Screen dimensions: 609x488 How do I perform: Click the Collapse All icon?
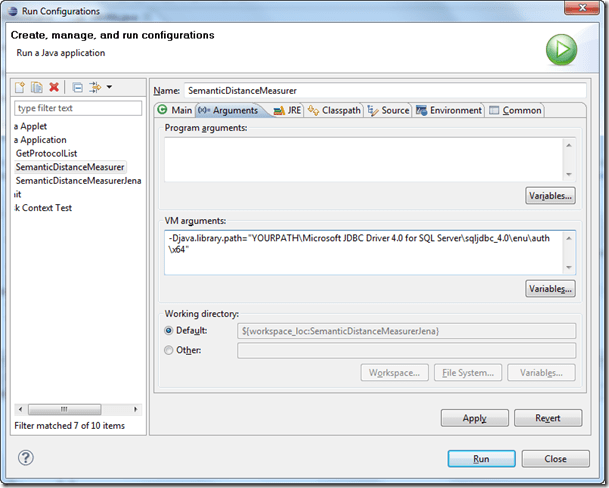coord(77,88)
